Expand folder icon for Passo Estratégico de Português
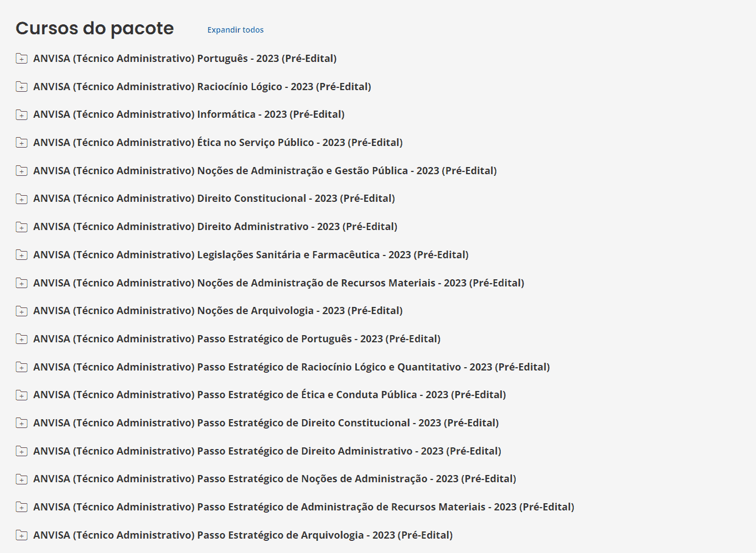 (22, 339)
